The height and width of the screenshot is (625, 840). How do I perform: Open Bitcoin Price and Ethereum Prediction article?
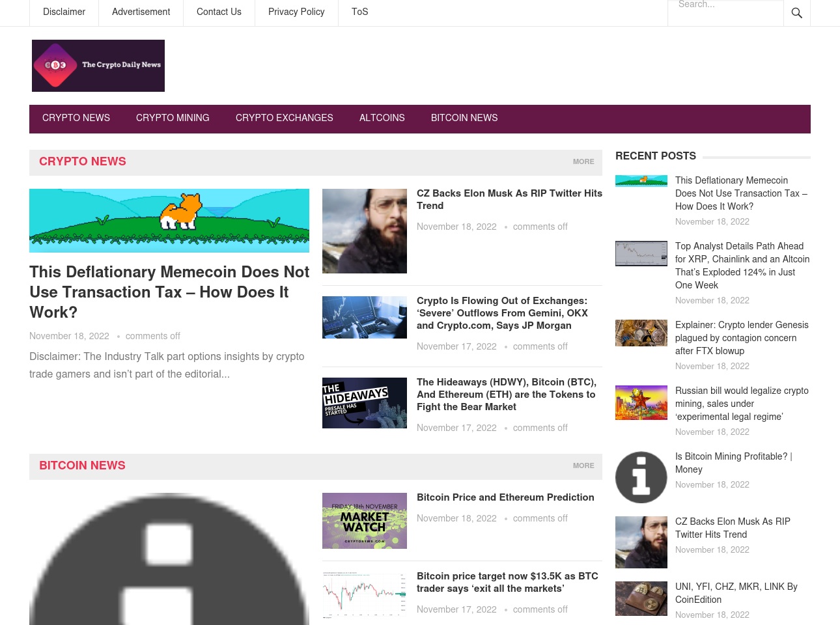(x=505, y=497)
